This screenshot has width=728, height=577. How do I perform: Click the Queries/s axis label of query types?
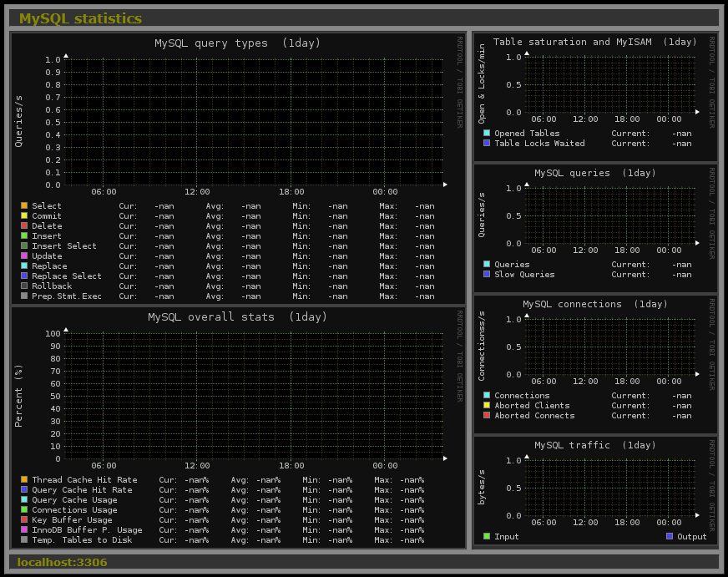tap(18, 122)
